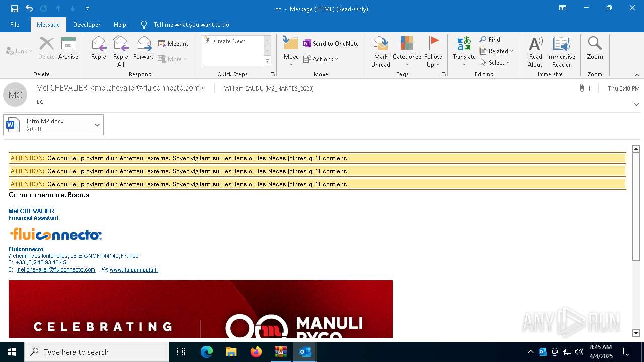The width and height of the screenshot is (644, 362).
Task: Open the Follow Up flag menu
Action: click(x=433, y=52)
